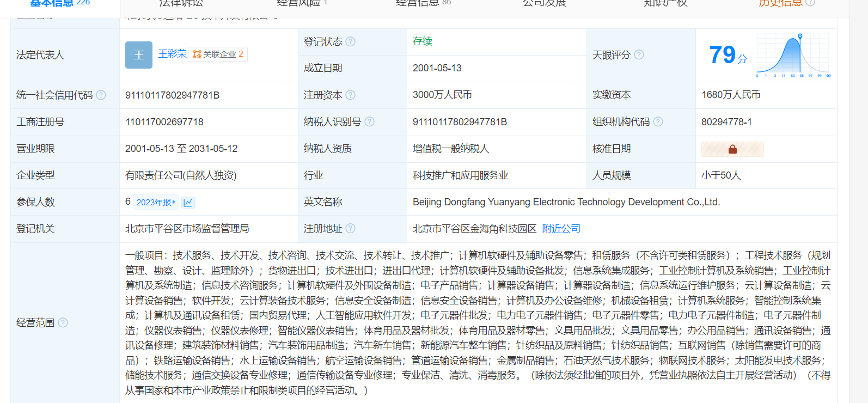The height and width of the screenshot is (403, 868).
Task: Click the help icon beside 纳税人识别号
Action: click(x=370, y=121)
